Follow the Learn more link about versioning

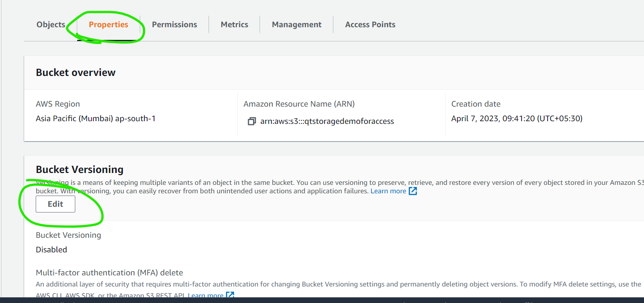(x=388, y=191)
